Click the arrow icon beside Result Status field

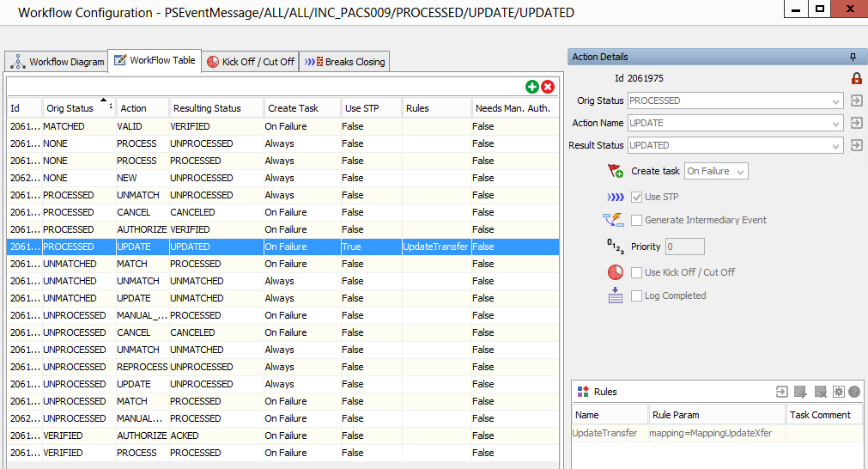pyautogui.click(x=856, y=145)
